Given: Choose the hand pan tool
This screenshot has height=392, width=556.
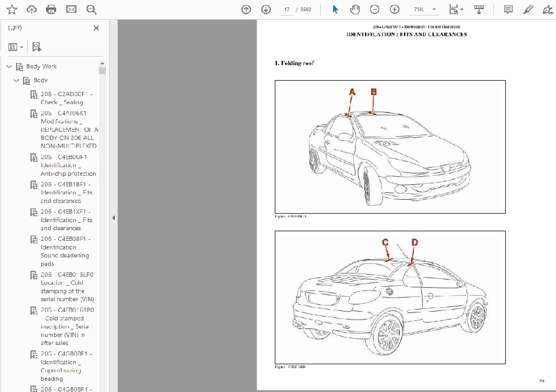Looking at the screenshot, I should [354, 10].
